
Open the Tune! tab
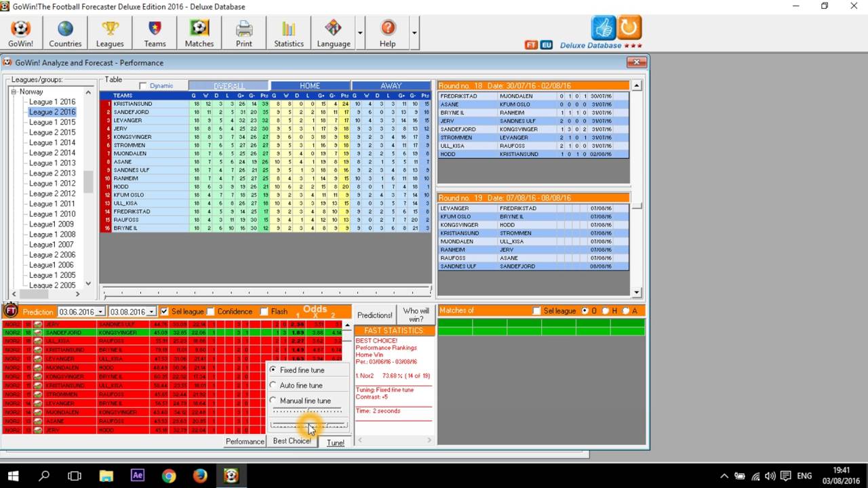(336, 443)
